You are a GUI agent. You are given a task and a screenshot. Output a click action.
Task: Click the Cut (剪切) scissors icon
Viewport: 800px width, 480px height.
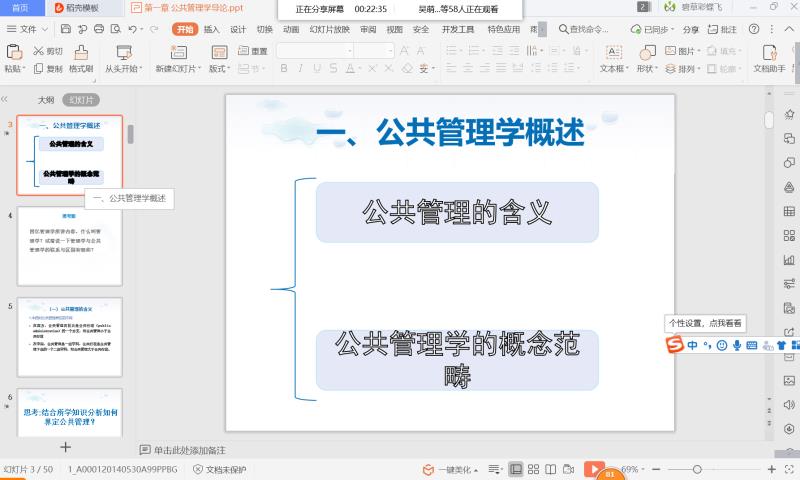39,51
